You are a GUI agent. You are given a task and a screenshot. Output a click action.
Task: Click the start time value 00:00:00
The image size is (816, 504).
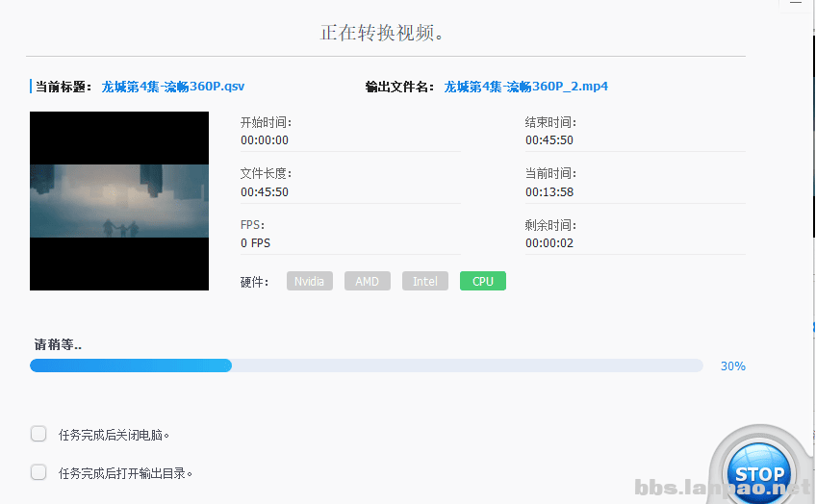pyautogui.click(x=265, y=140)
